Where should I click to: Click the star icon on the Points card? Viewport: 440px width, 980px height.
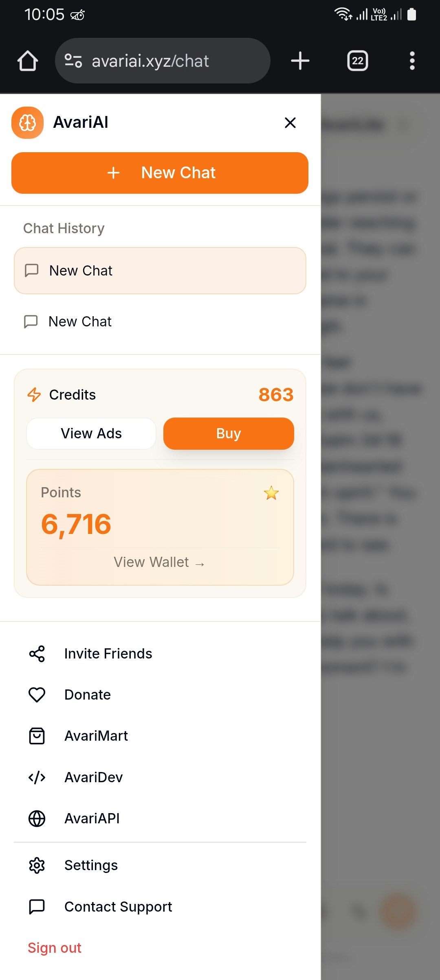point(271,493)
